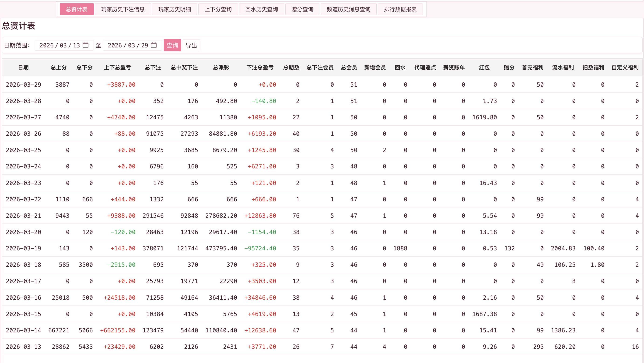Viewport: 644px width, 363px height.
Task: Click the 查询 search button
Action: [x=172, y=45]
